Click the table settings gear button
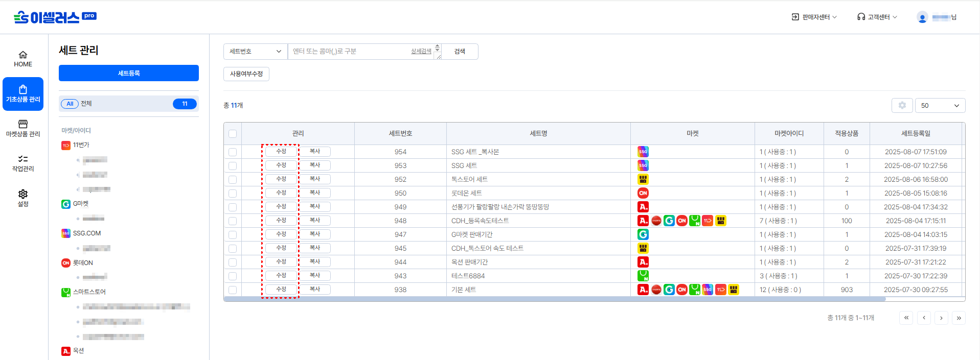The width and height of the screenshot is (980, 360). click(x=902, y=105)
